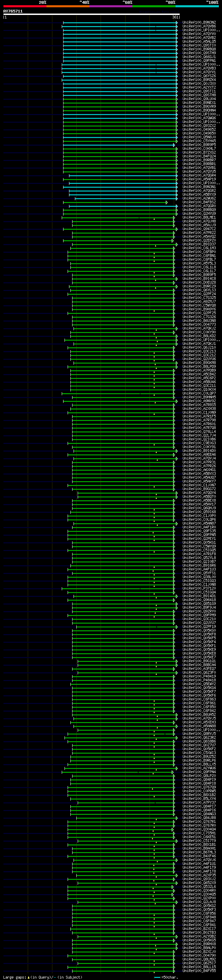222x980 pixels.
Task: Select the UniRef100_Q6YLS3 label
Action: pyautogui.click(x=199, y=290)
